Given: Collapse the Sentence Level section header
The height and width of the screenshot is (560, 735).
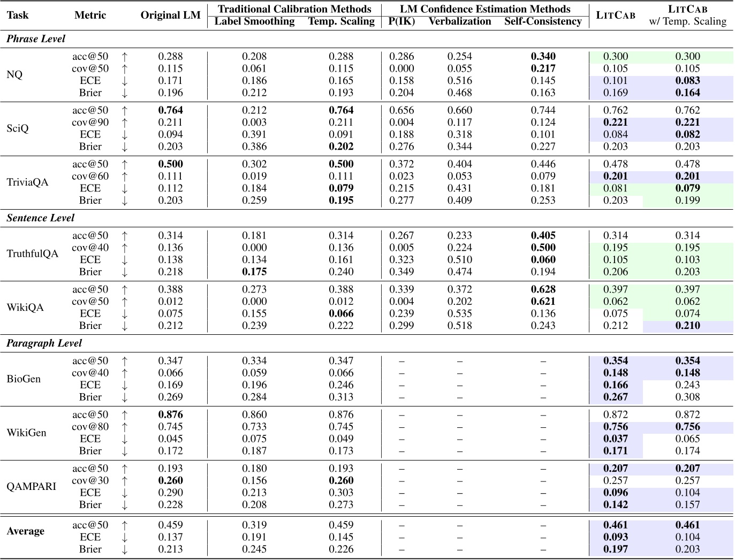Looking at the screenshot, I should 40,218.
